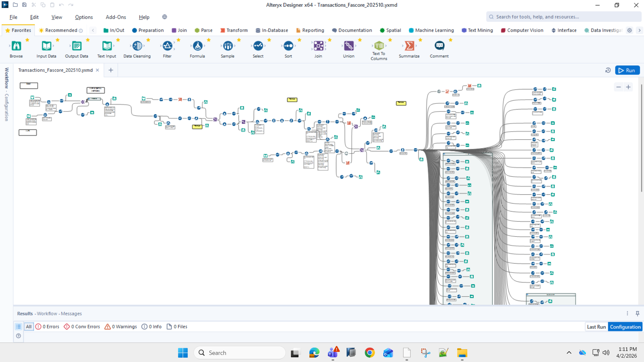Show hidden system tray icons
Image resolution: width=644 pixels, height=362 pixels.
pyautogui.click(x=569, y=353)
